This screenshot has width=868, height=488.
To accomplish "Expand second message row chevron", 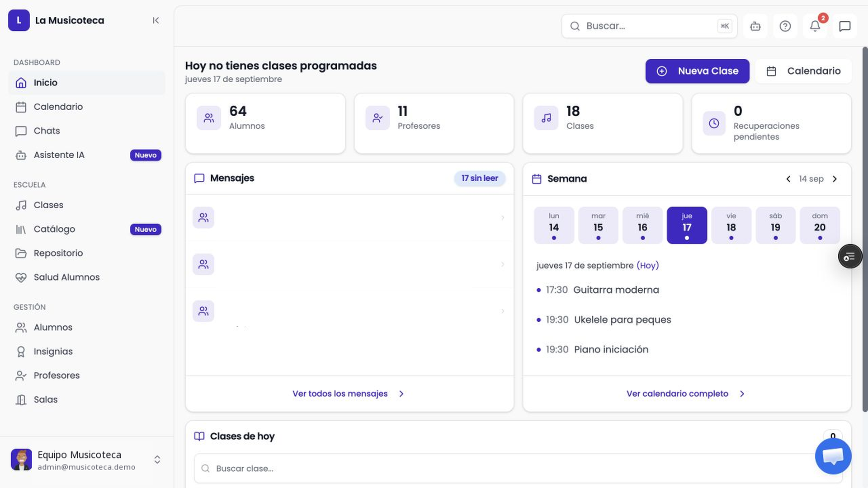I will click(503, 264).
